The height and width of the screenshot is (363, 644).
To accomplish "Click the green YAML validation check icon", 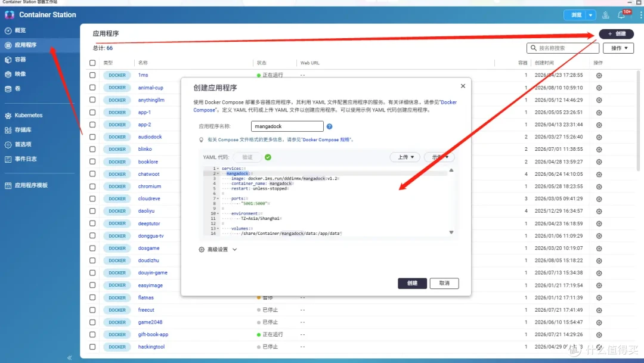I will tap(268, 157).
